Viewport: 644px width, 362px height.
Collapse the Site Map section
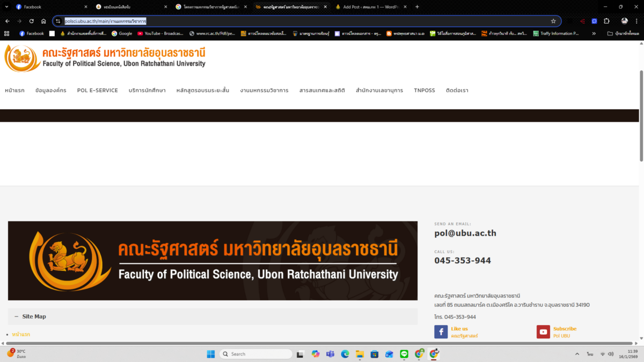point(16,316)
